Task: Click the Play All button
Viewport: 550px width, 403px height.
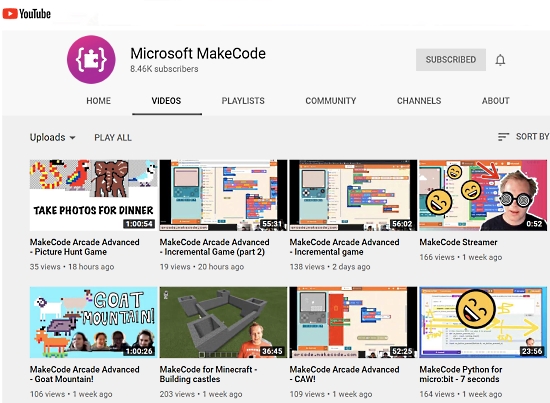Action: pyautogui.click(x=113, y=137)
